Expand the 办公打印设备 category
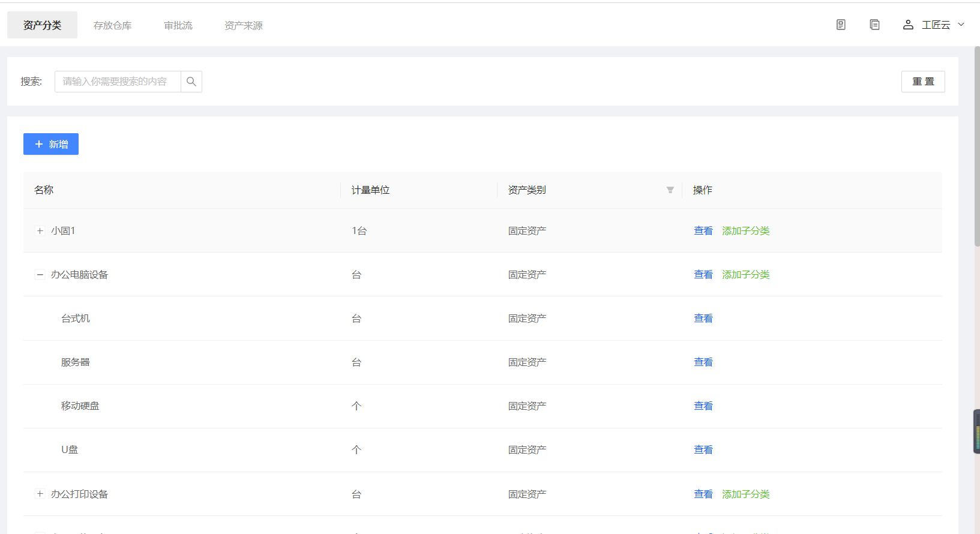980x534 pixels. (40, 494)
